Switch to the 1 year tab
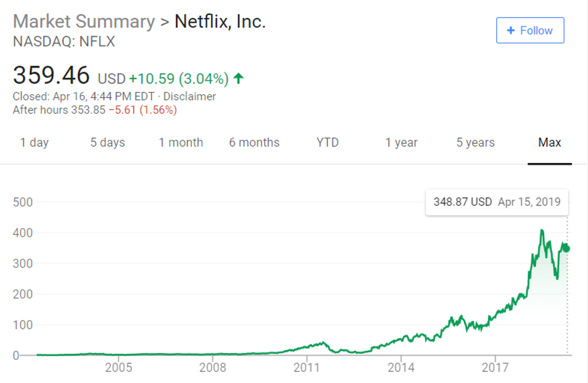The width and height of the screenshot is (588, 383). (x=402, y=143)
